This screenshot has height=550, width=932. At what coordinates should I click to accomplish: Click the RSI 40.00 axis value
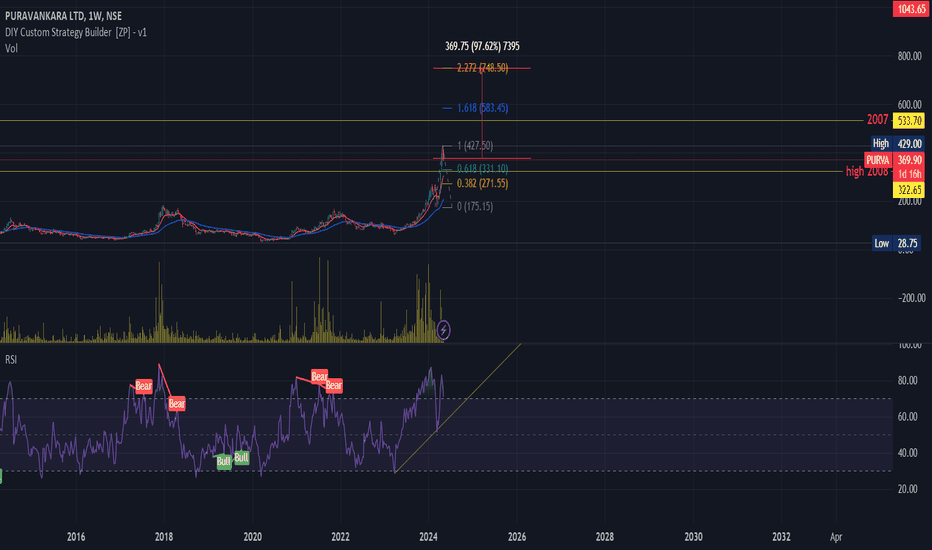pos(907,453)
